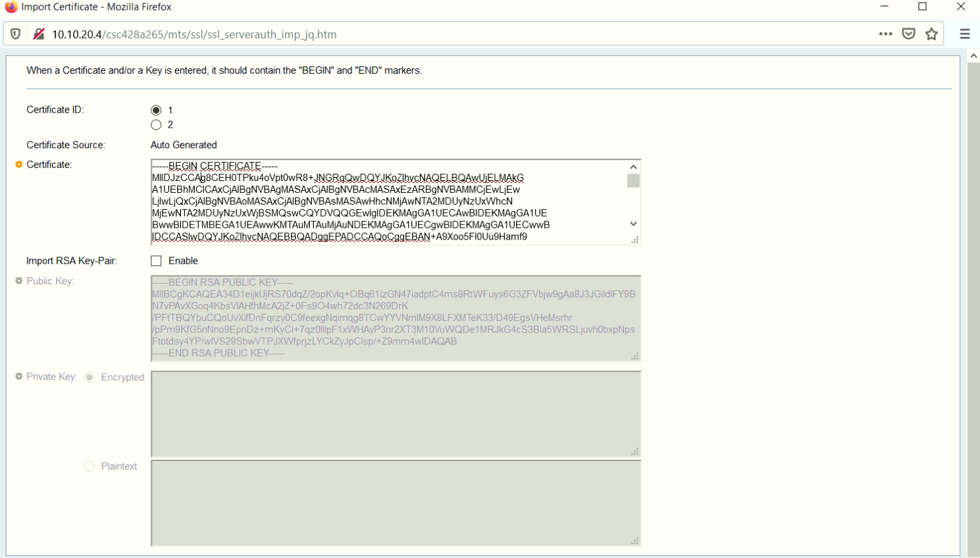Image resolution: width=980 pixels, height=558 pixels.
Task: Click the page scrollbar up arrow
Action: point(973,57)
